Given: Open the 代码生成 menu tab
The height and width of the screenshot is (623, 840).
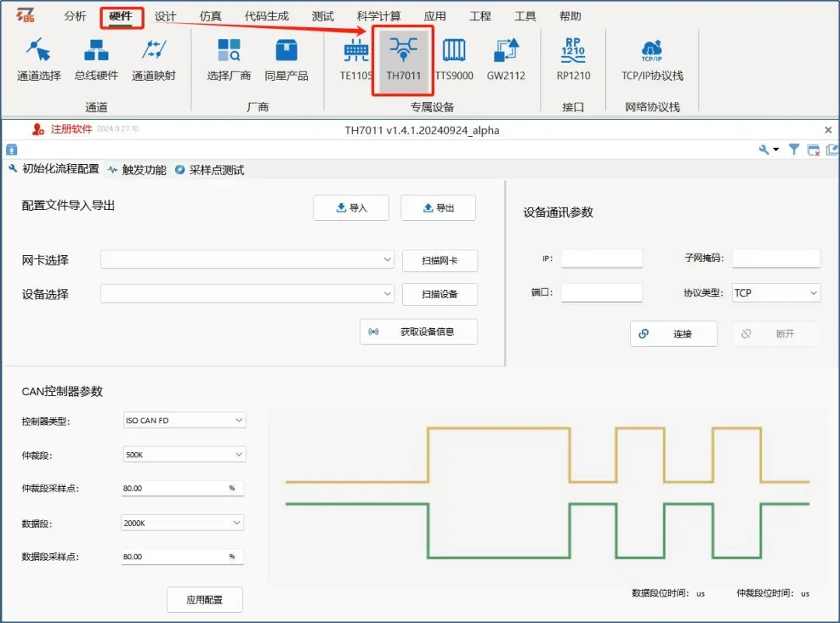Looking at the screenshot, I should point(266,16).
